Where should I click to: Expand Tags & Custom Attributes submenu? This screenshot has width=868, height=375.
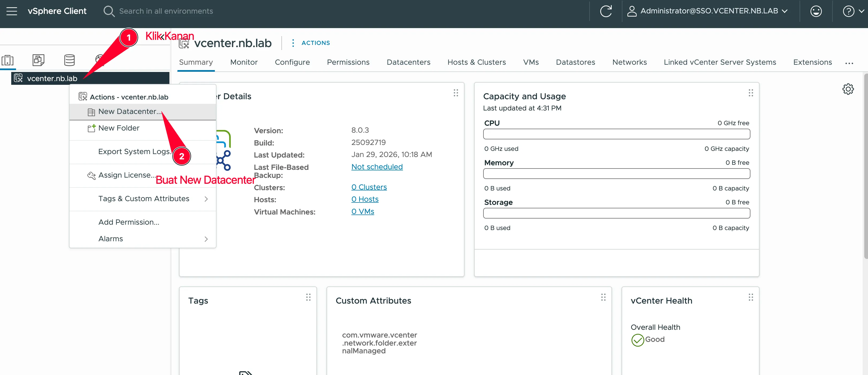click(206, 199)
